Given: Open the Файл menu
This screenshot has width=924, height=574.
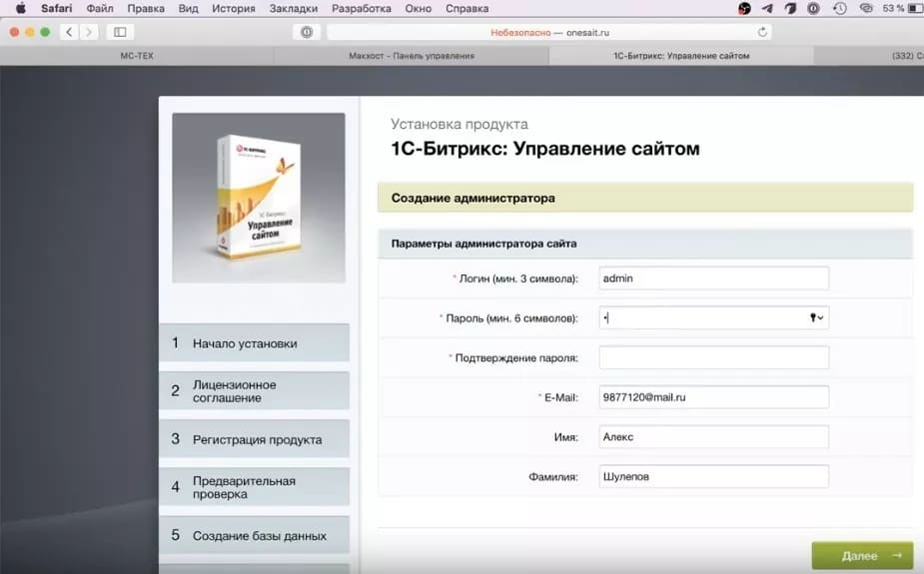Looking at the screenshot, I should pos(100,8).
